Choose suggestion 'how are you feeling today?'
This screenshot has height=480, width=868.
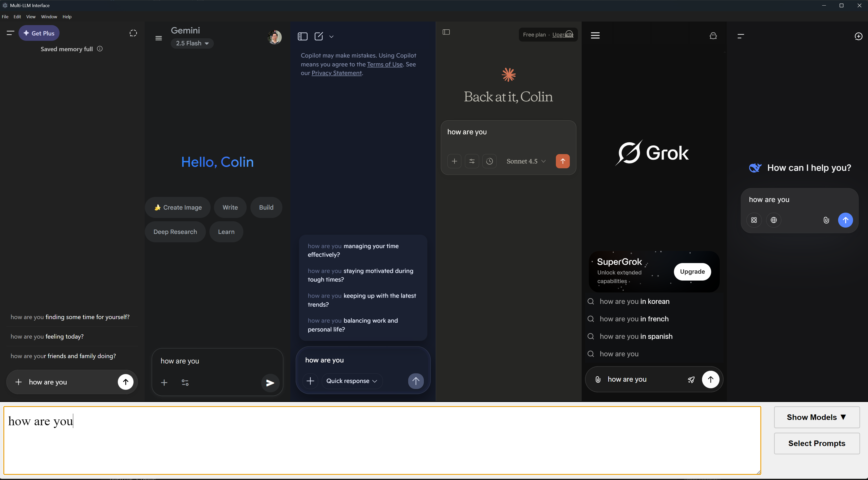pos(72,336)
